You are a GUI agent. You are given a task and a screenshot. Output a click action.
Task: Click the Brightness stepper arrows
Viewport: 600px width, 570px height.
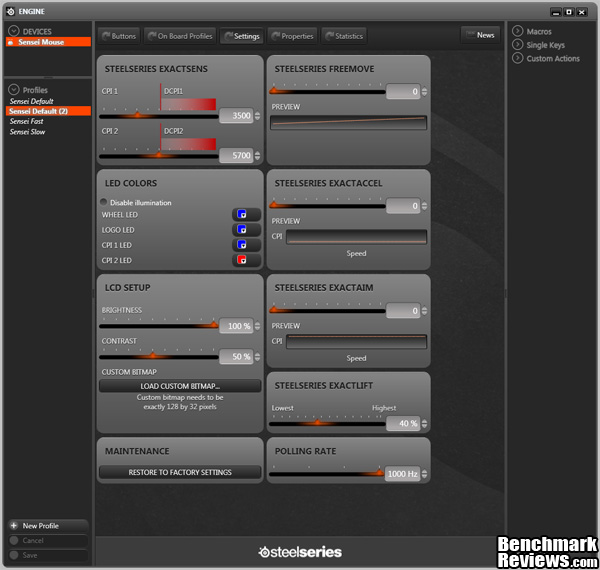coord(257,326)
